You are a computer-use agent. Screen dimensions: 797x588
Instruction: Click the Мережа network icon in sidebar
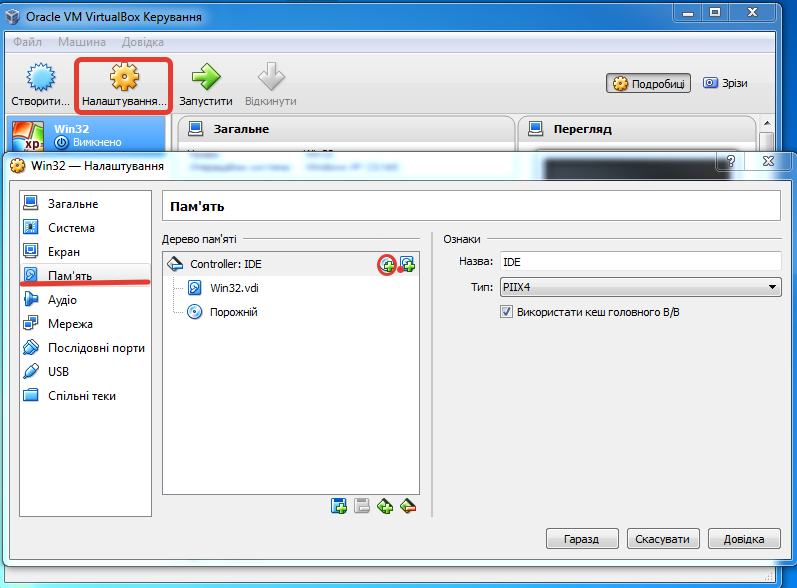[31, 323]
